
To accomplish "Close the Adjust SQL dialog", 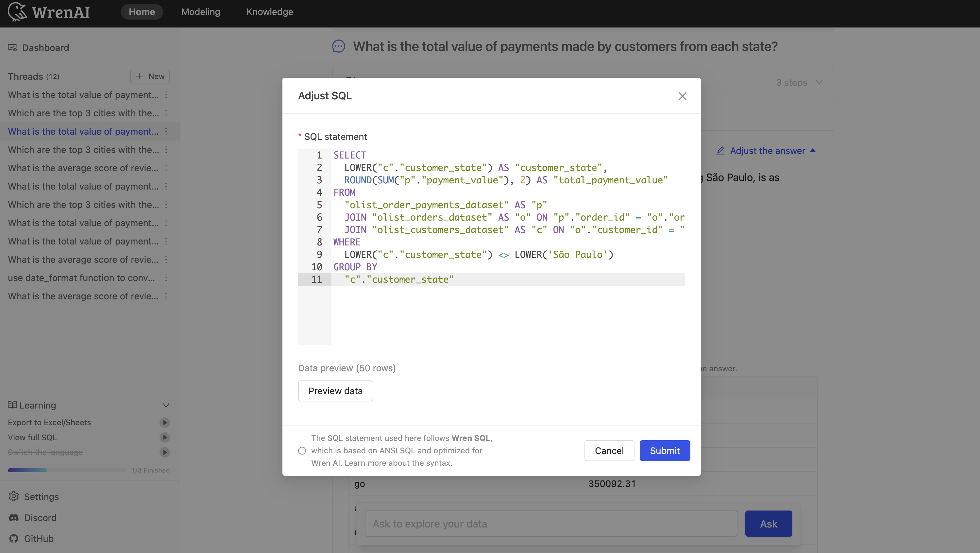I will 682,96.
